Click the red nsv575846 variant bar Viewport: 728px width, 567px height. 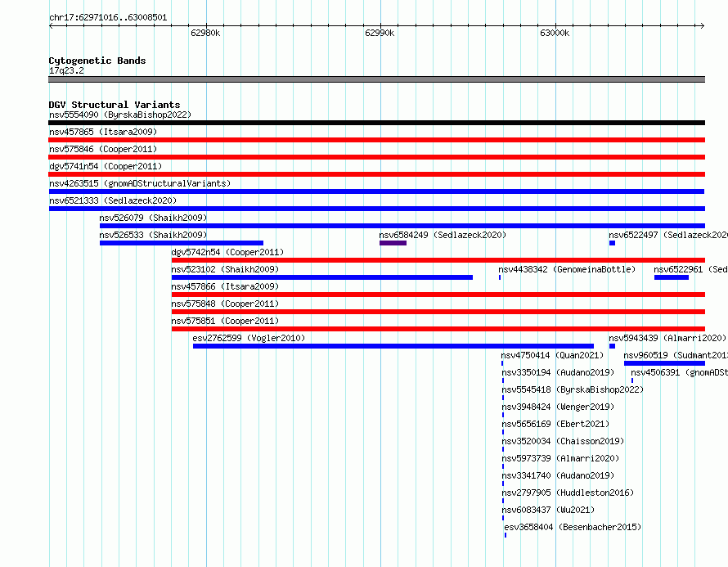click(x=376, y=157)
